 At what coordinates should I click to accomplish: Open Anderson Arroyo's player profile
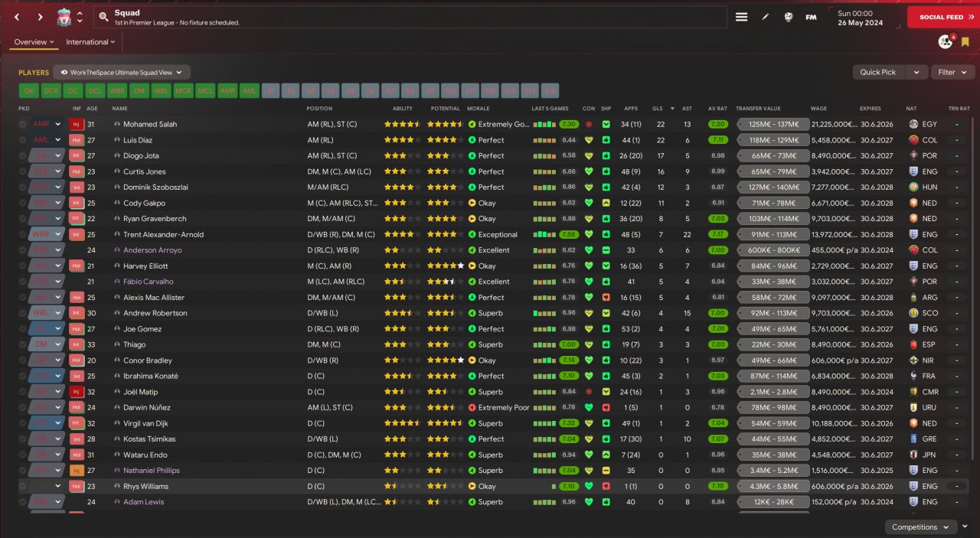click(152, 250)
